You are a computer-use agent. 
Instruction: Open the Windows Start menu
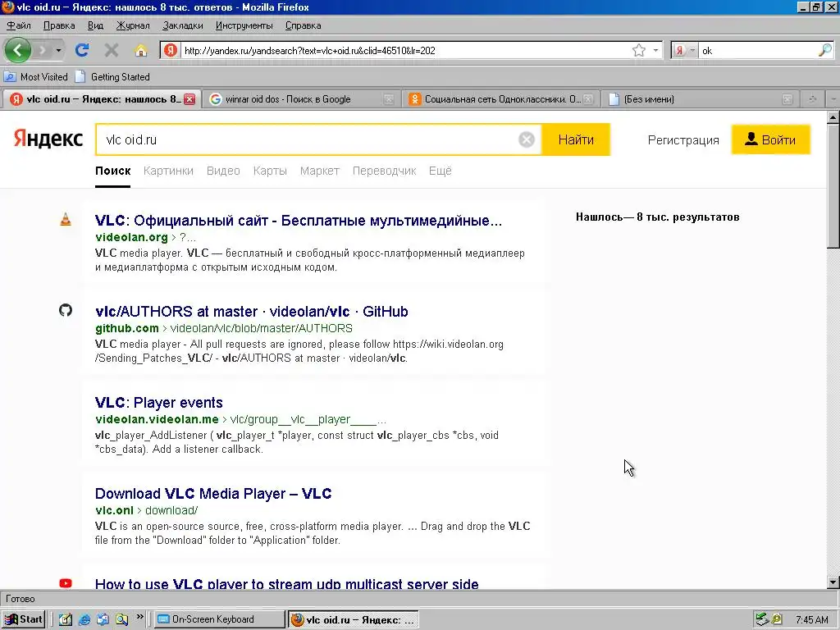[24, 619]
